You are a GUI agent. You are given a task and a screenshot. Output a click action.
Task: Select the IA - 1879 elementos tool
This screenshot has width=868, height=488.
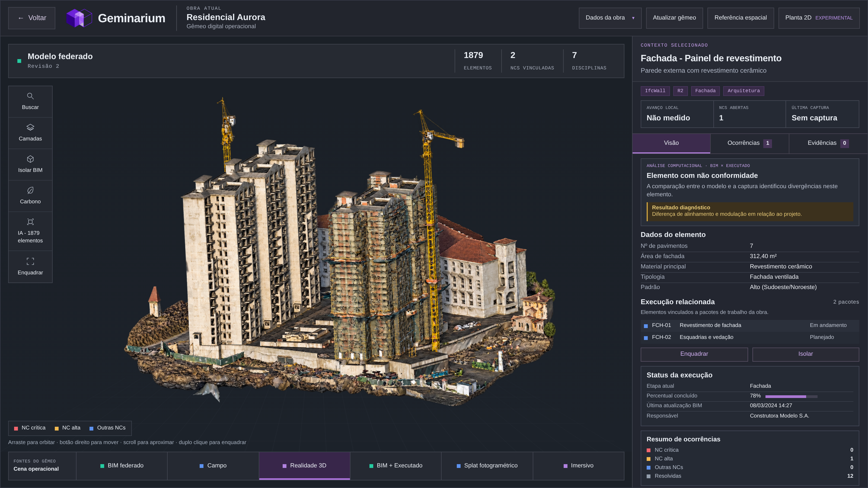[30, 231]
